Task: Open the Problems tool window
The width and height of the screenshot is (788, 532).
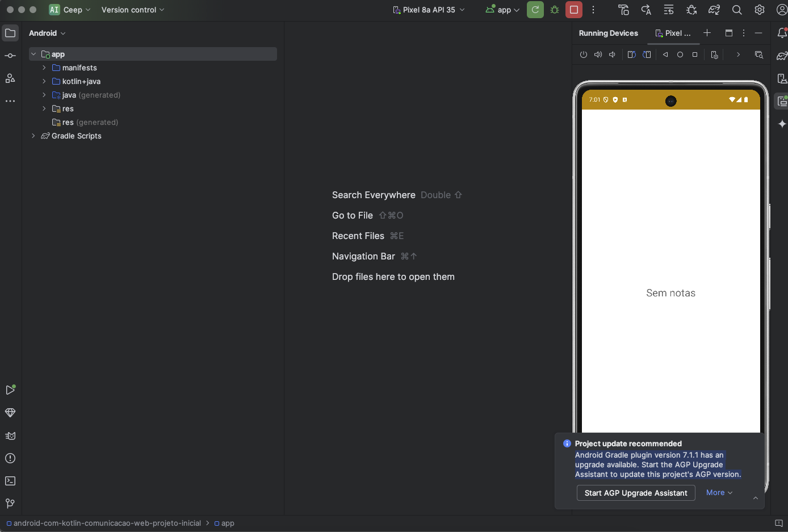Action: (x=10, y=458)
